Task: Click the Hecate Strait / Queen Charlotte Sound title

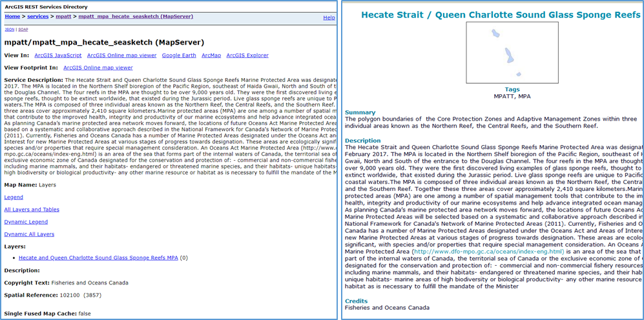Action: click(x=501, y=15)
